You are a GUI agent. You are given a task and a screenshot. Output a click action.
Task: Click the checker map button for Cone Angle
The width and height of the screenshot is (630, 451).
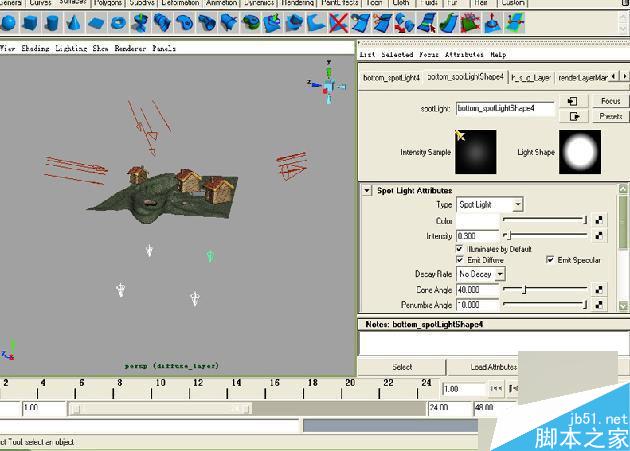point(599,289)
